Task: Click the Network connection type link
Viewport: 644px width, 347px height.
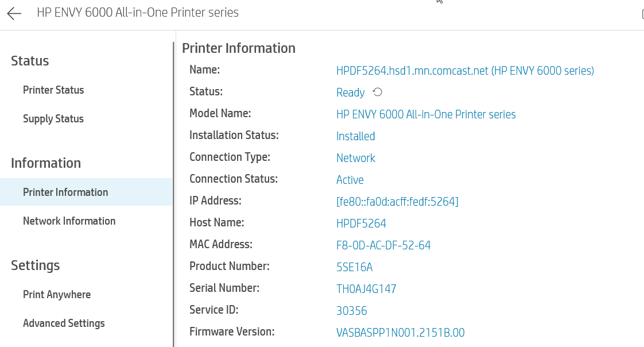Action: tap(356, 158)
